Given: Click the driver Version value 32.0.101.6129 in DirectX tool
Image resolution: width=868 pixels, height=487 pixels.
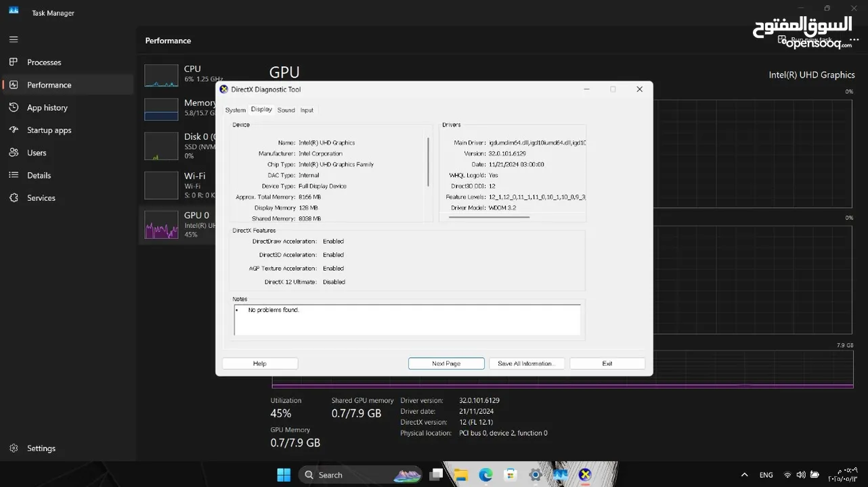Looking at the screenshot, I should tap(507, 154).
